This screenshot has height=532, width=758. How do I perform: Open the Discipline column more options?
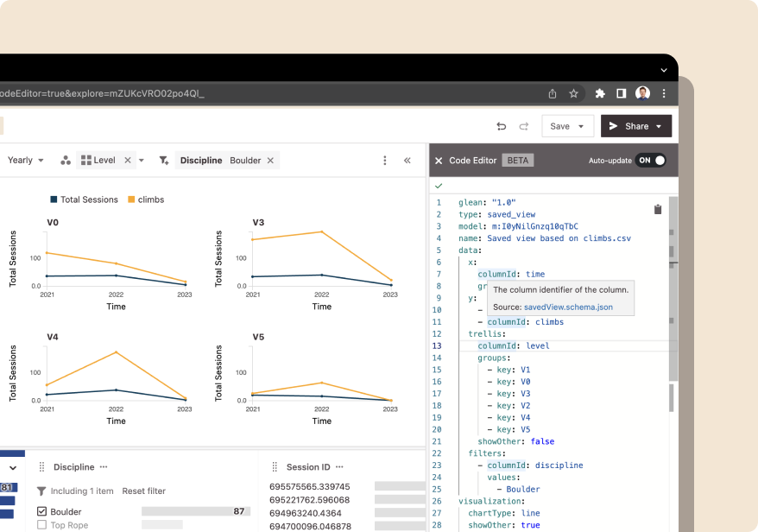(104, 466)
